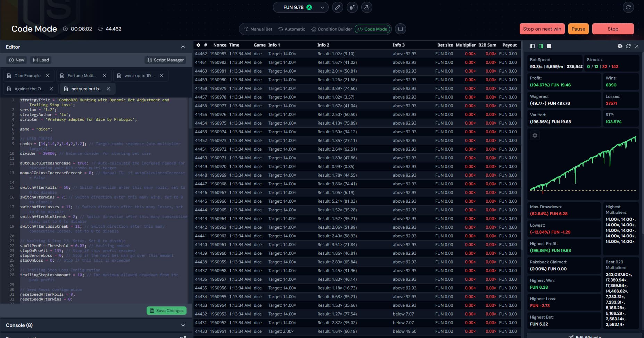Collapse the Editor panel
The height and width of the screenshot is (338, 644).
click(183, 47)
